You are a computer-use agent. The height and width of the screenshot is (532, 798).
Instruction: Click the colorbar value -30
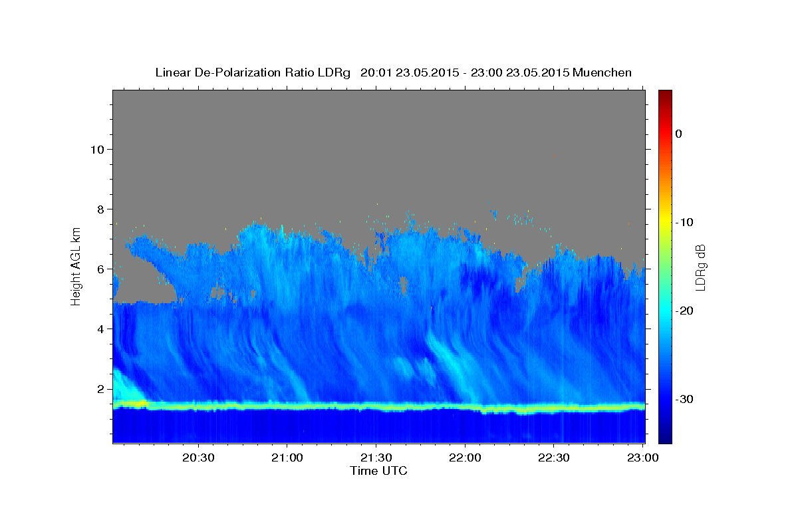tap(684, 399)
